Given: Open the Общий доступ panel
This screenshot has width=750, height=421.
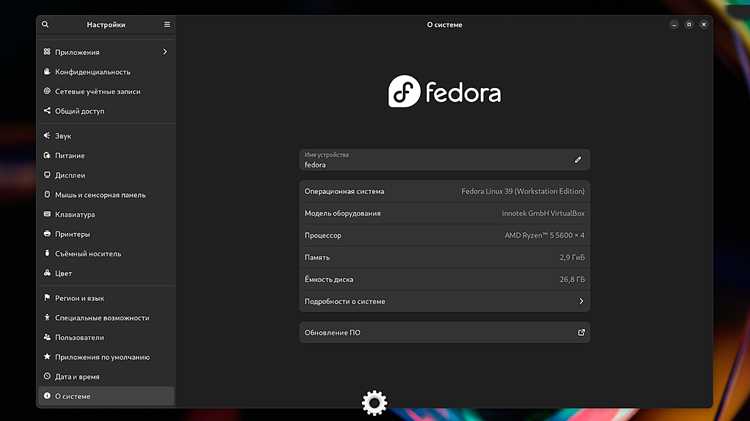Looking at the screenshot, I should click(106, 111).
